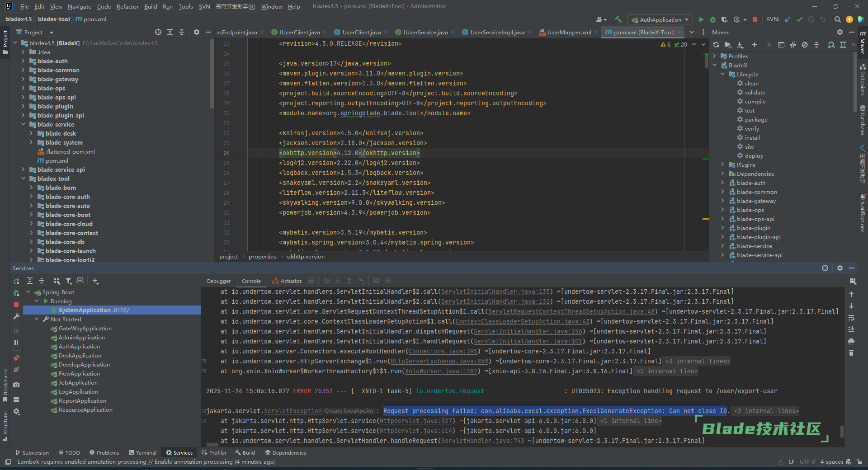Click the Maven download sources icon

[740, 45]
